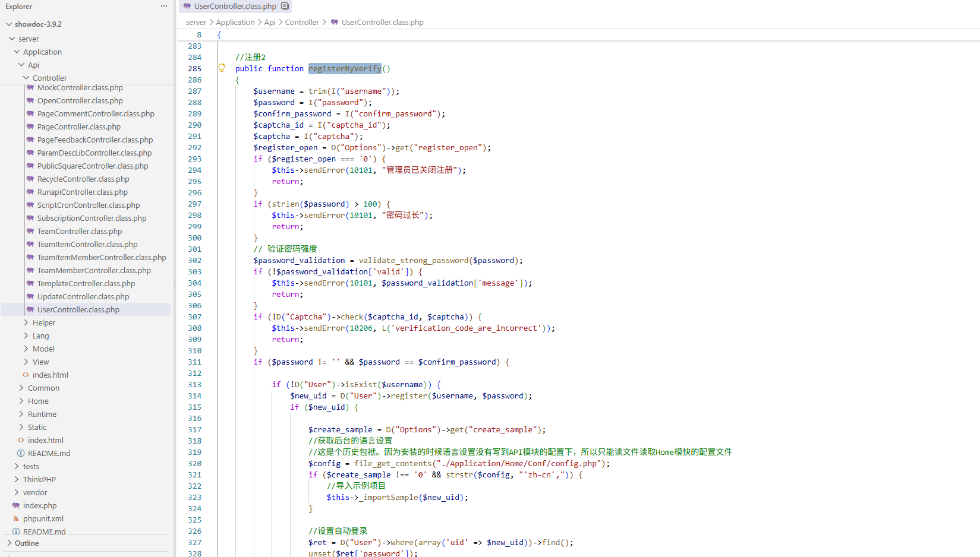
Task: Collapse the Controller folder
Action: (x=26, y=78)
